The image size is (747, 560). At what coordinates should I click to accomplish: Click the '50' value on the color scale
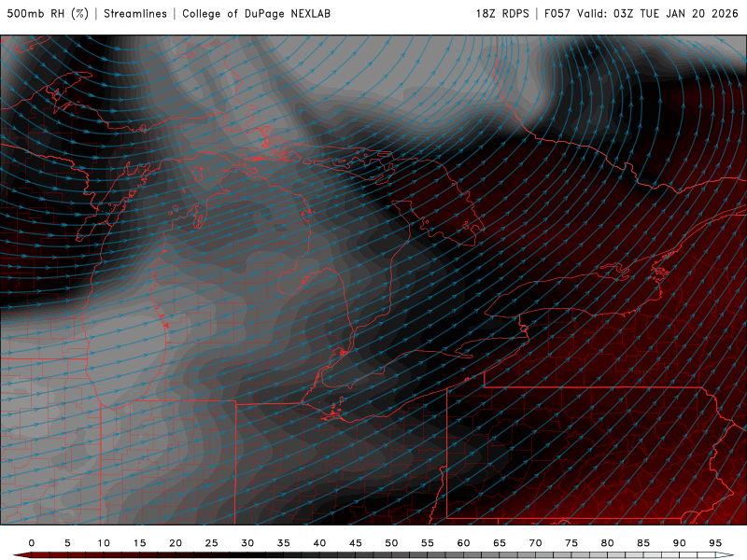[x=391, y=543]
